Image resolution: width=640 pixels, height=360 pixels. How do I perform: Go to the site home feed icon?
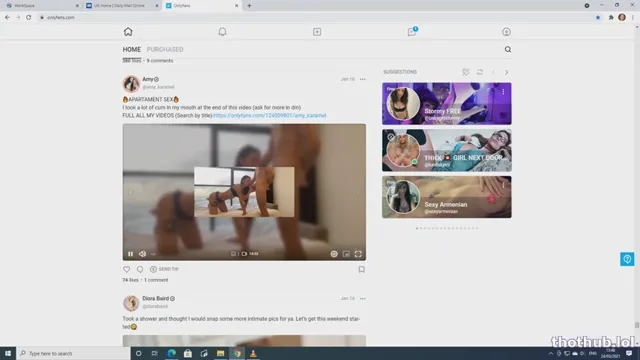[x=128, y=31]
